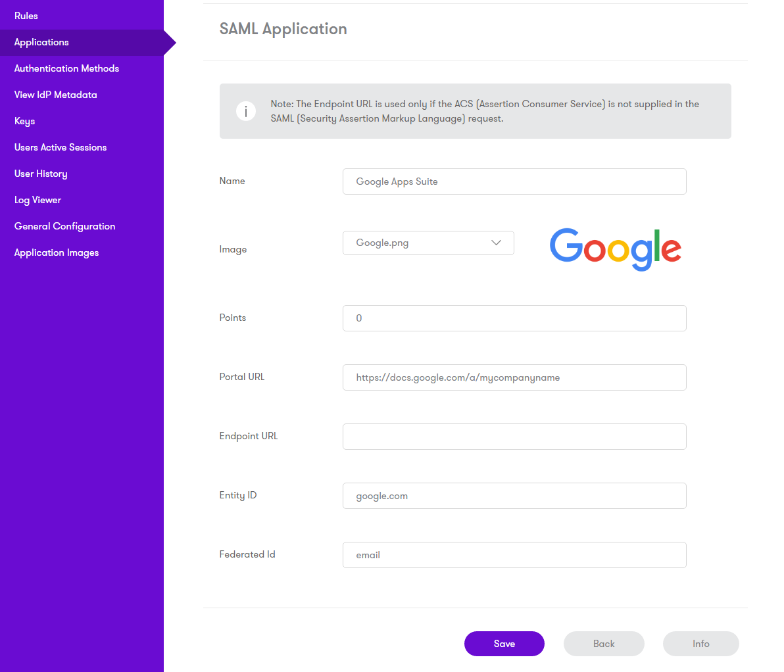
Task: Open the Log Viewer
Action: pos(37,199)
